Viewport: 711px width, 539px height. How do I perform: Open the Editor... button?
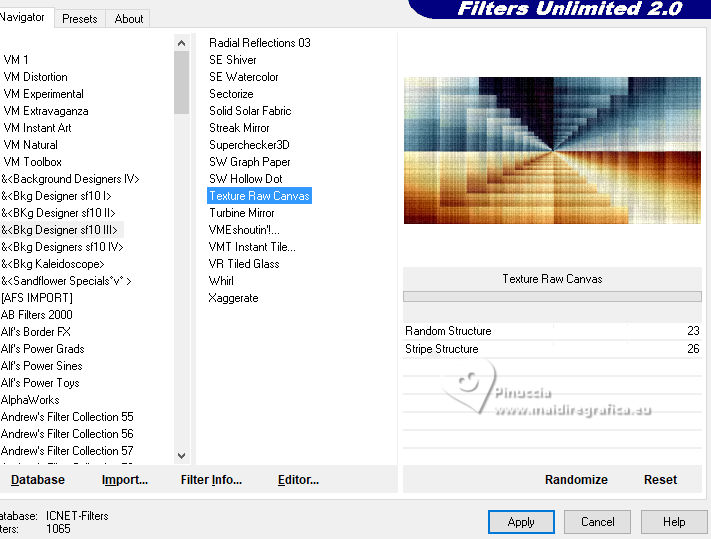click(298, 480)
